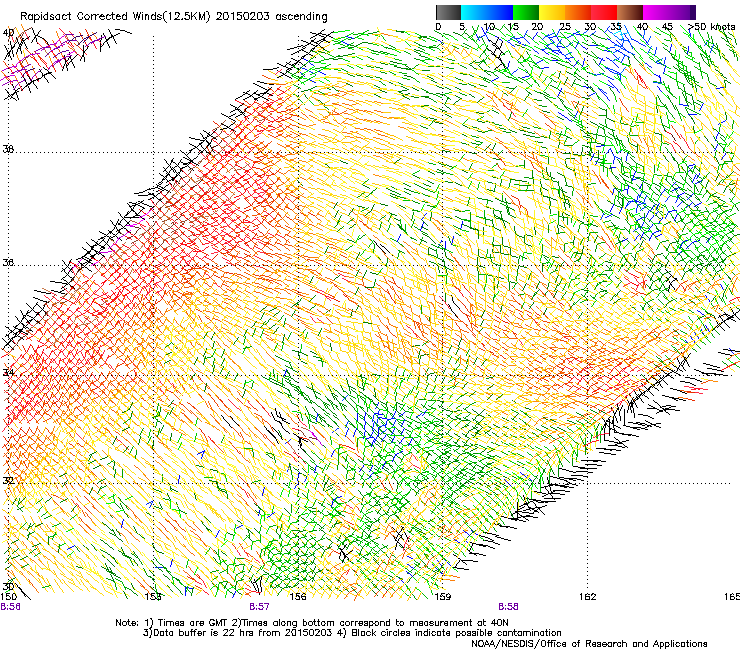Click the yellow 20-25 knots legend swatch

(552, 12)
